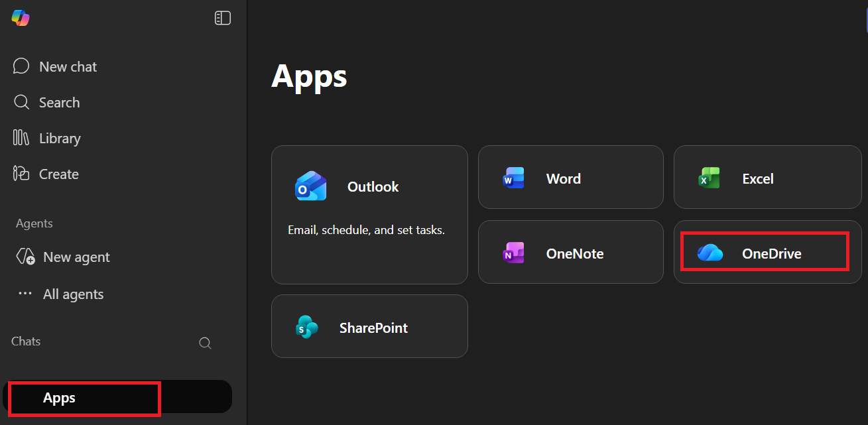Click the All agents ellipsis icon
This screenshot has height=425, width=868.
point(25,294)
